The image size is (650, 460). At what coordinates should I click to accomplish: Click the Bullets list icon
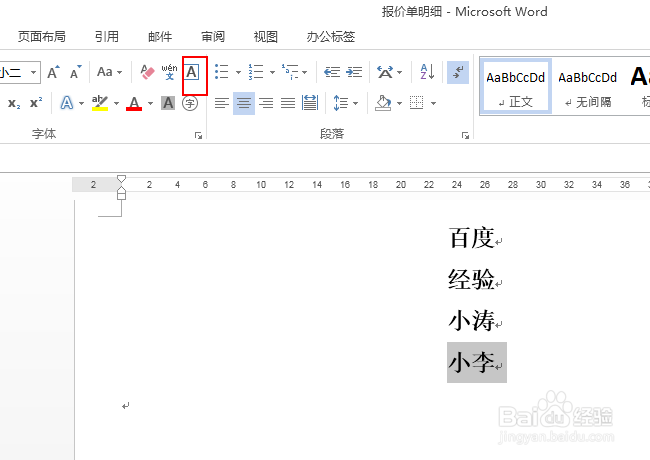222,72
